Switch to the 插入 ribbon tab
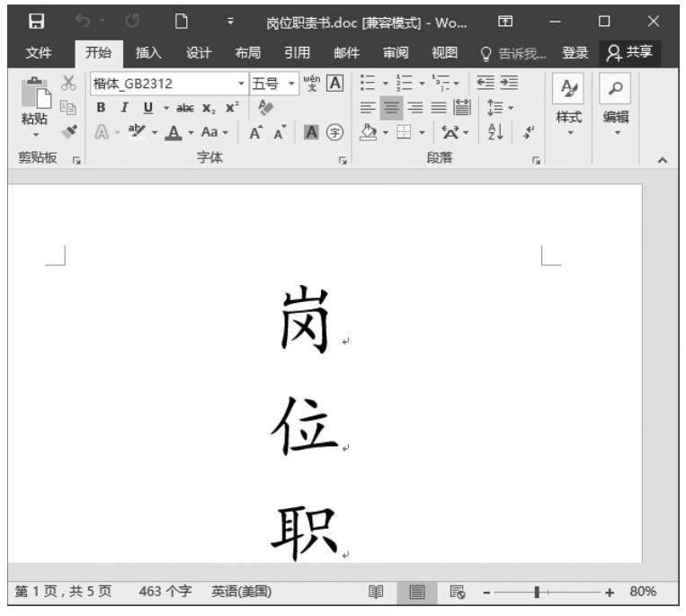This screenshot has height=616, width=686. pyautogui.click(x=147, y=53)
